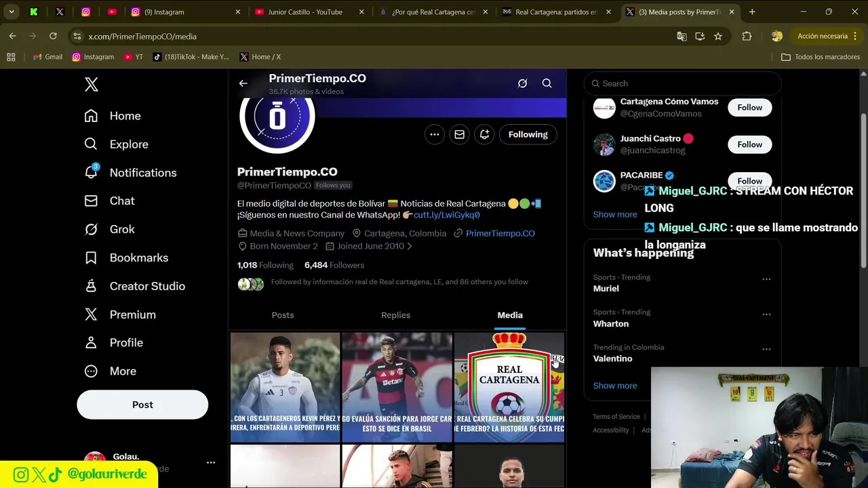
Task: Switch to the Replies tab
Action: 395,315
